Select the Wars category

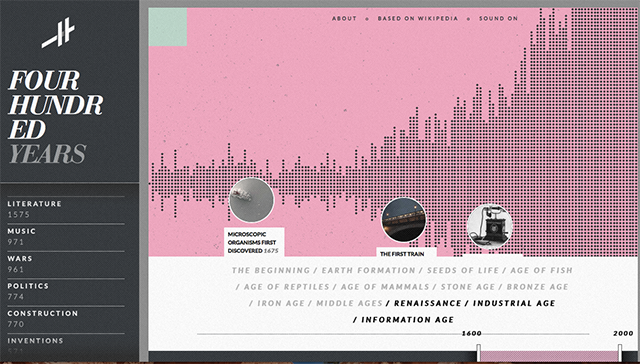click(x=66, y=264)
